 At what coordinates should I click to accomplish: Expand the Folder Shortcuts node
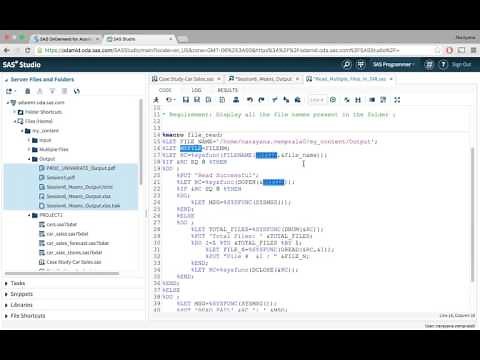(x=15, y=112)
